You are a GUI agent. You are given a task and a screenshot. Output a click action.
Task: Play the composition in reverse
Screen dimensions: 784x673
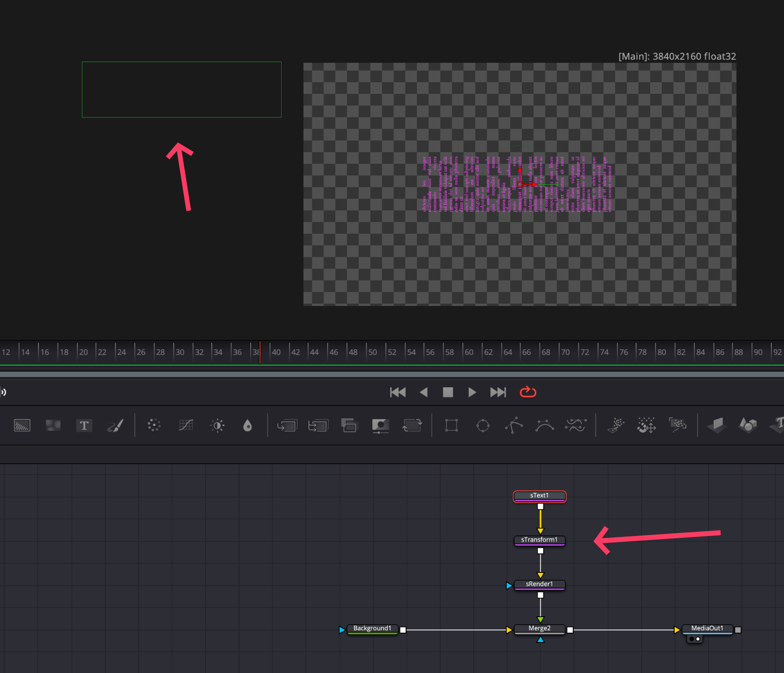pyautogui.click(x=423, y=392)
